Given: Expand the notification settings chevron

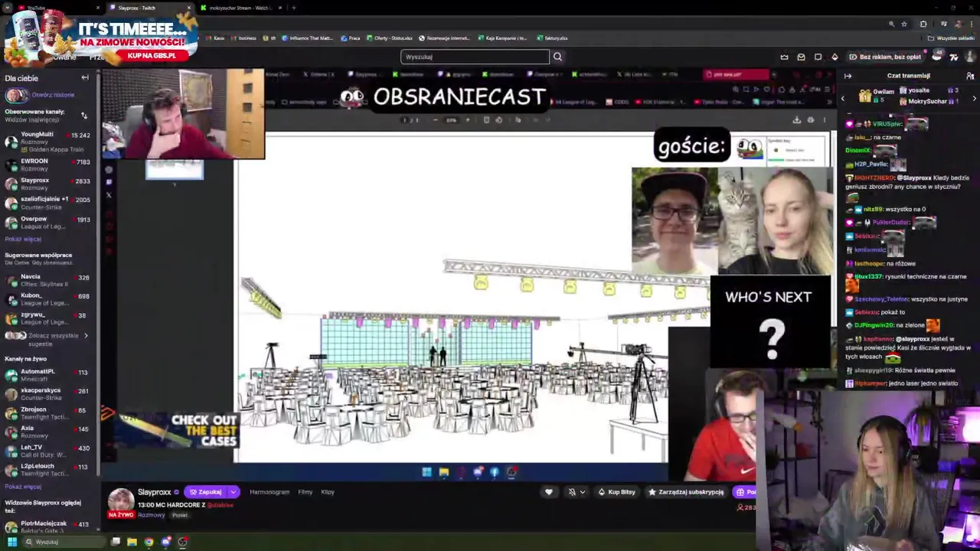Looking at the screenshot, I should [583, 492].
